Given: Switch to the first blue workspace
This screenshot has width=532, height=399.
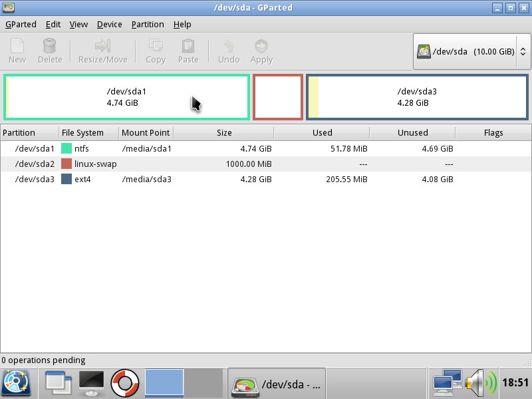Looking at the screenshot, I should 164,383.
